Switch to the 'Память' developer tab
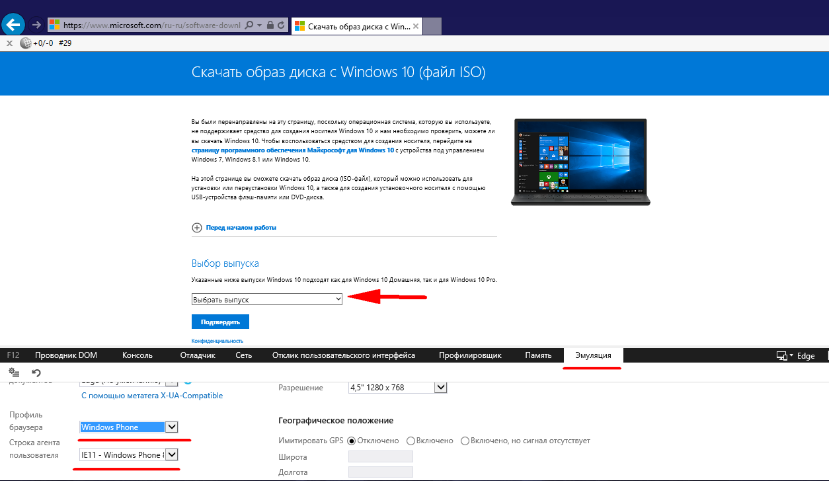Image resolution: width=829 pixels, height=481 pixels. pos(538,355)
